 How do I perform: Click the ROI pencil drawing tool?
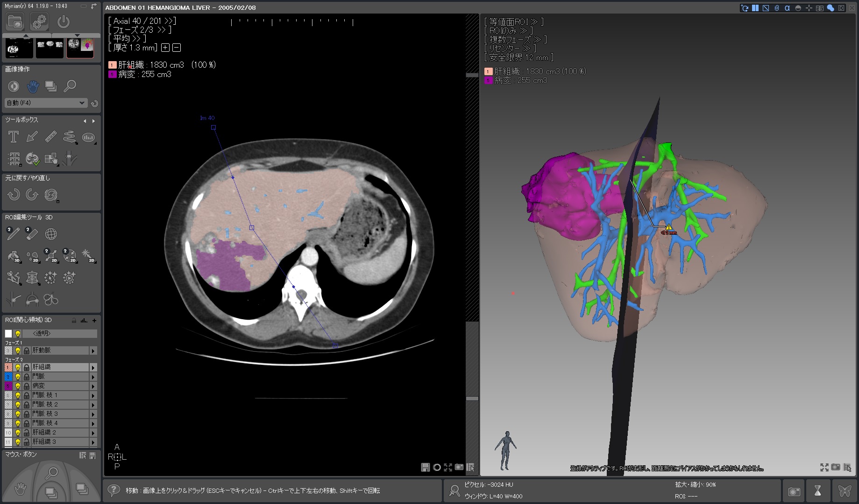click(13, 234)
